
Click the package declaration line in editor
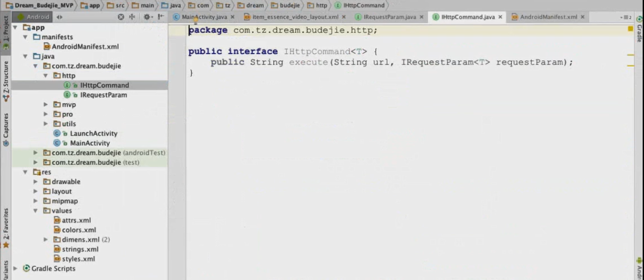283,30
